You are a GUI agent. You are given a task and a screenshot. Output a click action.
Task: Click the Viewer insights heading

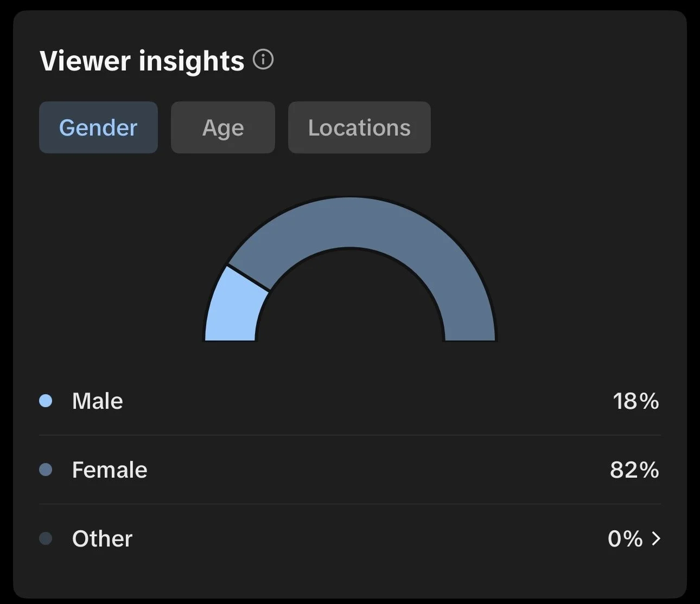click(x=142, y=60)
